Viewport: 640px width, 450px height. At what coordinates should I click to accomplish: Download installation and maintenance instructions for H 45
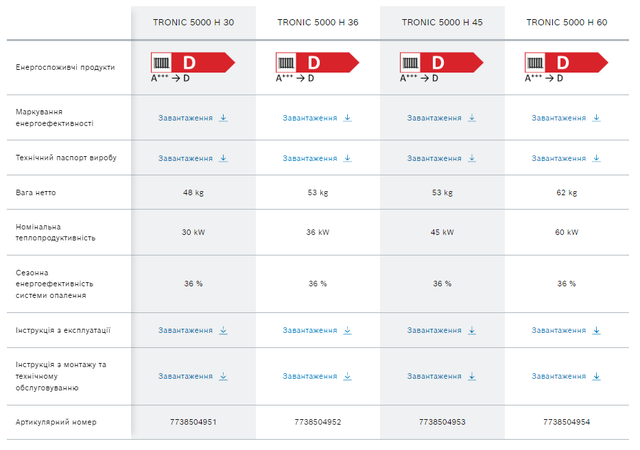[442, 376]
